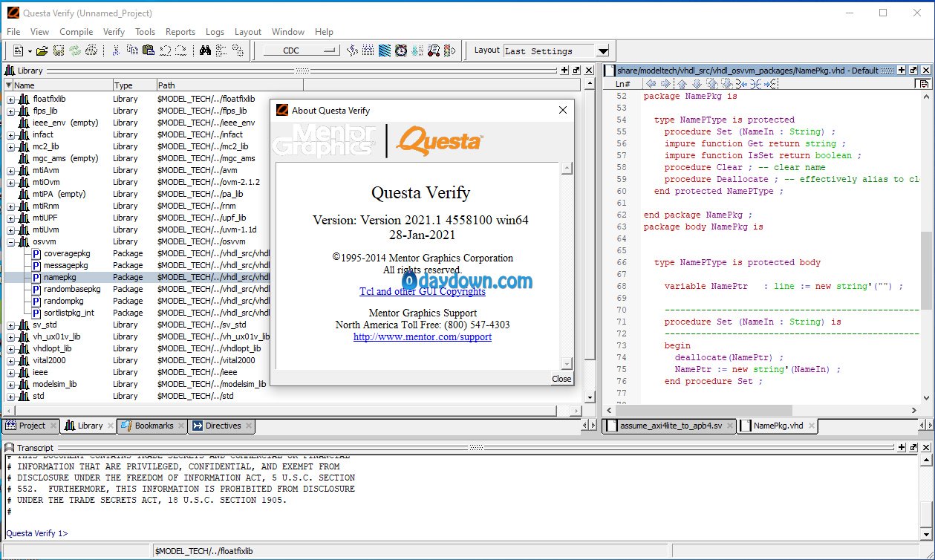Expand the std library node
Screen dimensions: 935x560
(10, 396)
